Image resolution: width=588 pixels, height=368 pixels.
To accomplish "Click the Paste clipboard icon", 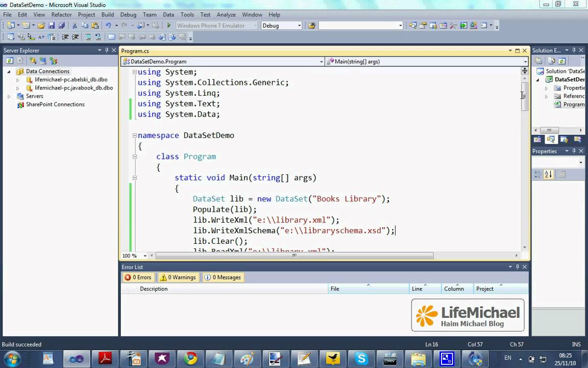I will (95, 26).
